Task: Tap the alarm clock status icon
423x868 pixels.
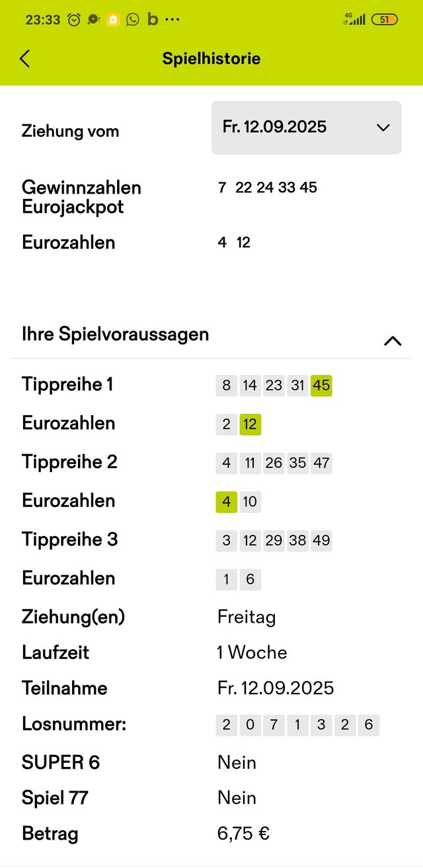Action: point(74,19)
